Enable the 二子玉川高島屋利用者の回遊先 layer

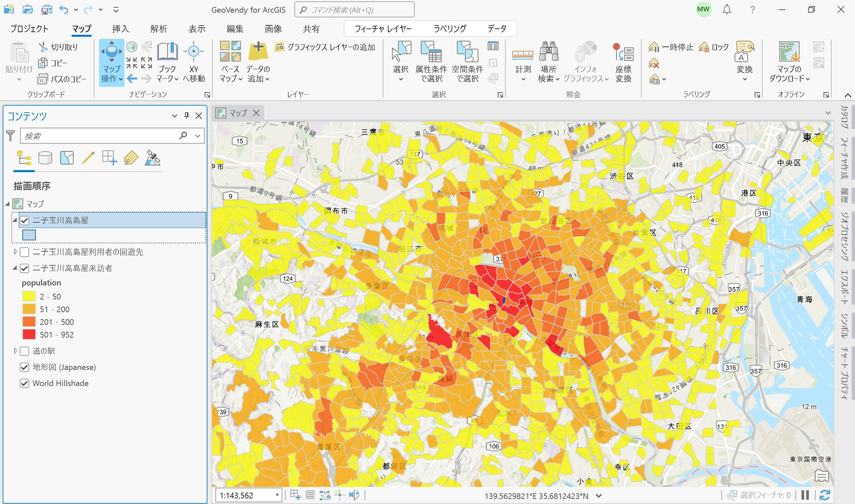(24, 252)
